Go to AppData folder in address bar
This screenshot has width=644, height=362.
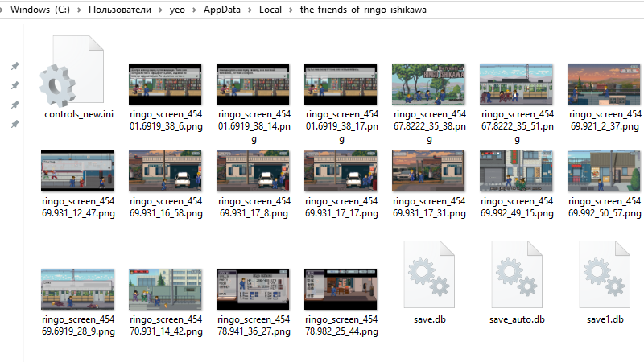[222, 10]
